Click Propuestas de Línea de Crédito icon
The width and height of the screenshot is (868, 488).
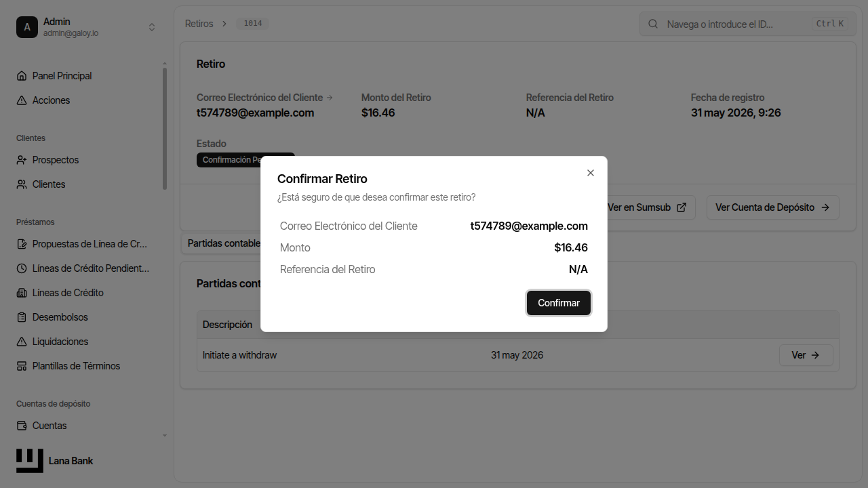click(x=22, y=244)
